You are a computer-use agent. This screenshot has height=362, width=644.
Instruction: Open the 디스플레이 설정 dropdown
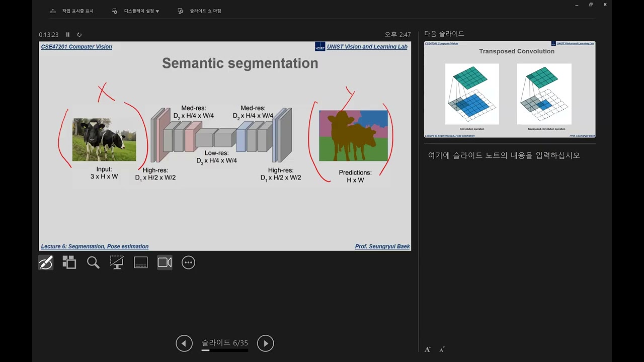coord(135,11)
